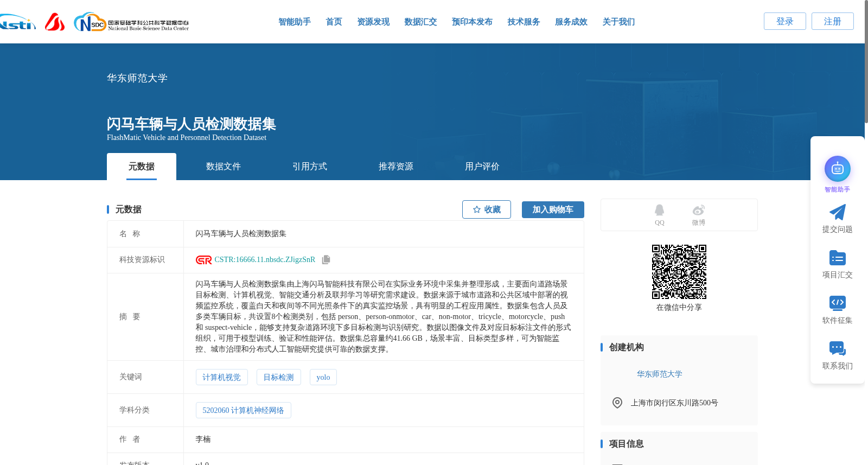Open the 数据汇交 menu
The height and width of the screenshot is (465, 868).
(420, 22)
